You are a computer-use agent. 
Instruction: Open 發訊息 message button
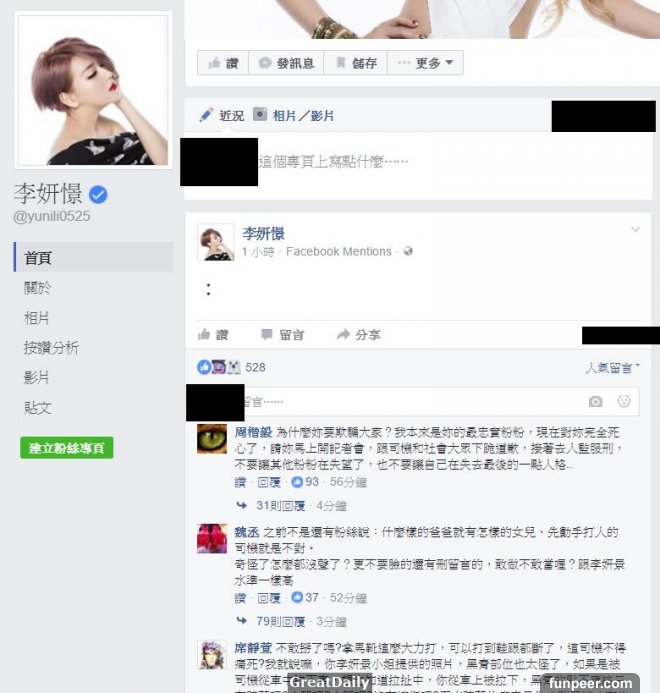(286, 63)
